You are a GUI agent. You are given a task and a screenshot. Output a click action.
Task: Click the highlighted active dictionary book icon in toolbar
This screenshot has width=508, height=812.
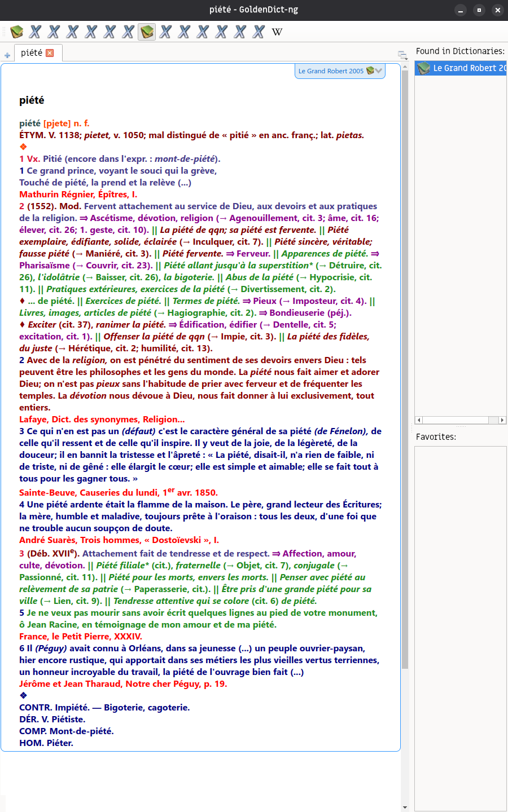tap(147, 32)
